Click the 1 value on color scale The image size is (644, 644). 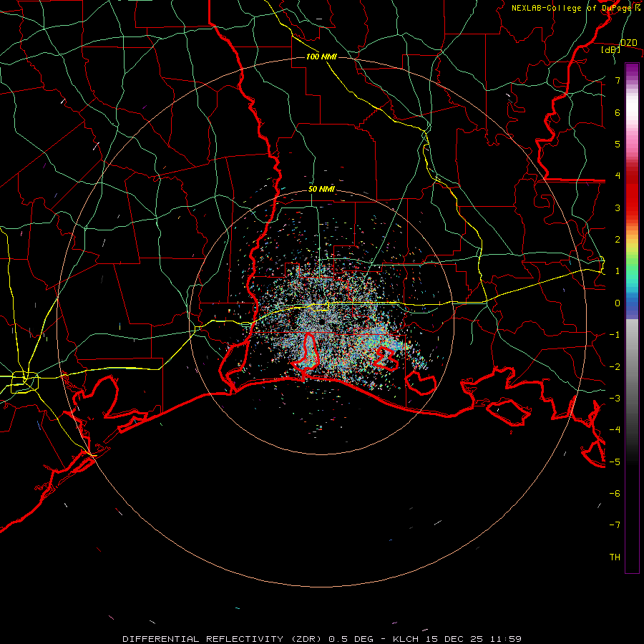(x=618, y=270)
